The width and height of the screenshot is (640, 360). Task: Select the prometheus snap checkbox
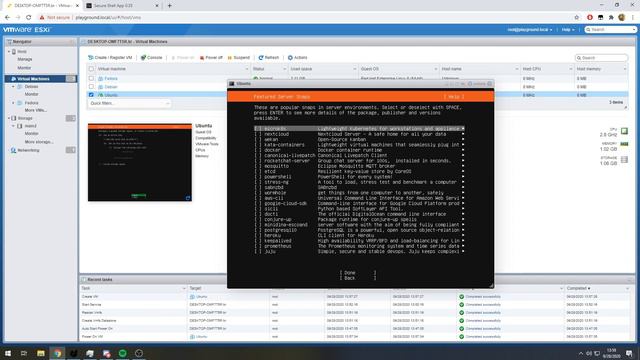(258, 246)
